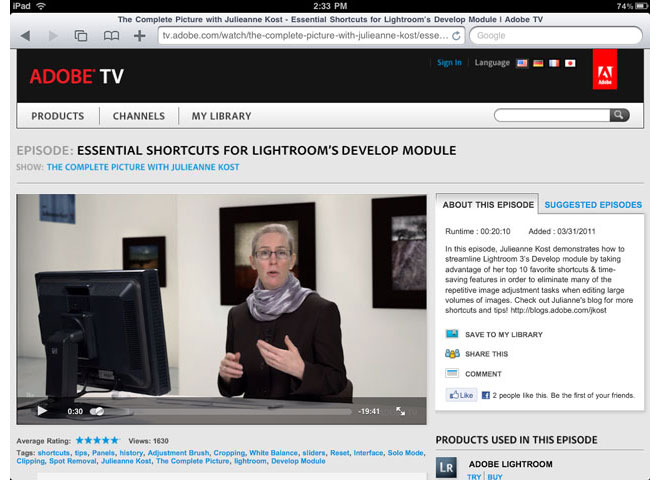The height and width of the screenshot is (480, 660).
Task: Open the Channels menu
Action: (139, 116)
